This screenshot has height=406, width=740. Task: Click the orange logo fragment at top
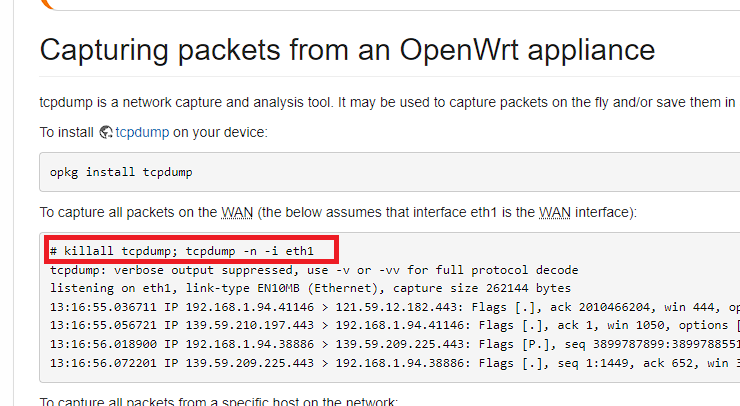tap(48, 4)
